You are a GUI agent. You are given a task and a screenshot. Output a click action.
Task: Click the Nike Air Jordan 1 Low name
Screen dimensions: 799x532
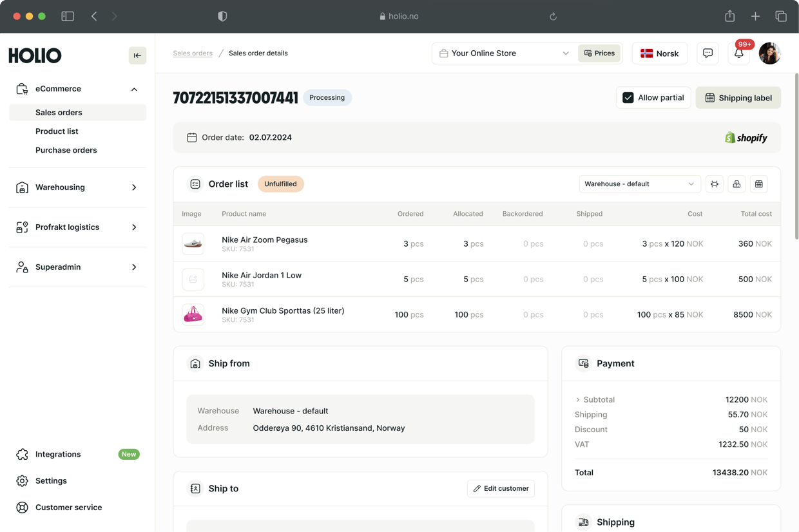pos(262,275)
